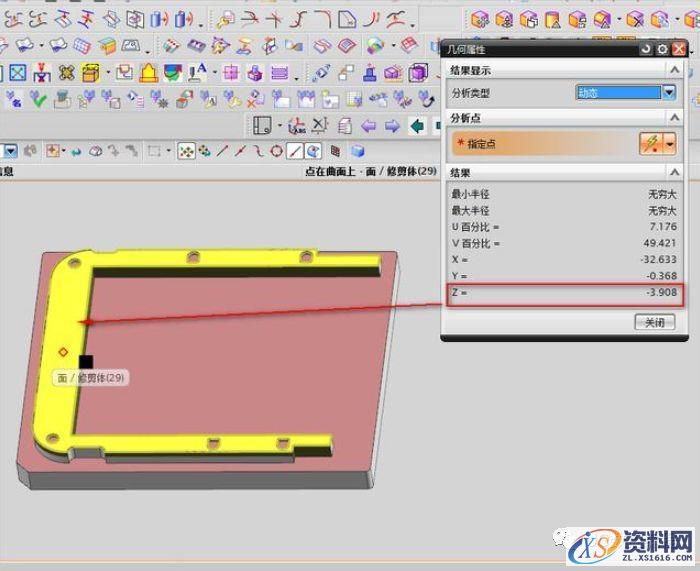The image size is (700, 571).
Task: Click the reset icon in dialog title bar
Action: click(x=646, y=49)
